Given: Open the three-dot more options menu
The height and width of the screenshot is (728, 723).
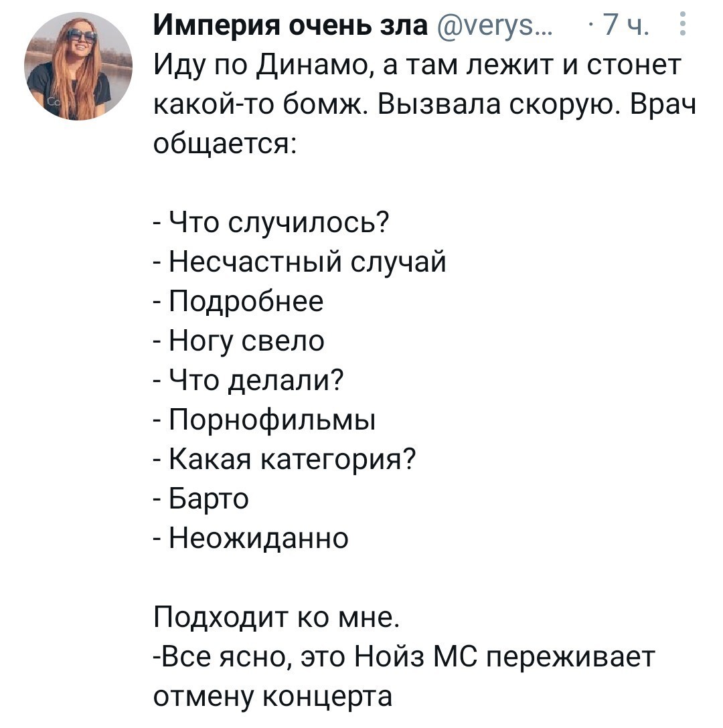Looking at the screenshot, I should pos(682,23).
